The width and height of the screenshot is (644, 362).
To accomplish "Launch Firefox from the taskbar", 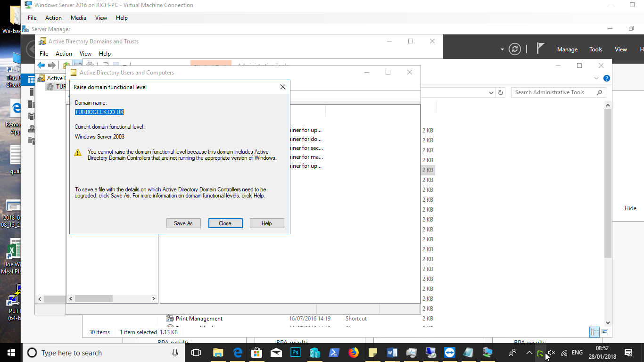I will [x=354, y=353].
